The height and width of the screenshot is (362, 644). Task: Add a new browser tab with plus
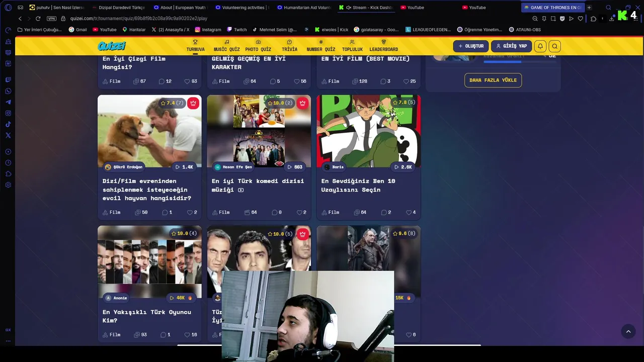pyautogui.click(x=589, y=8)
